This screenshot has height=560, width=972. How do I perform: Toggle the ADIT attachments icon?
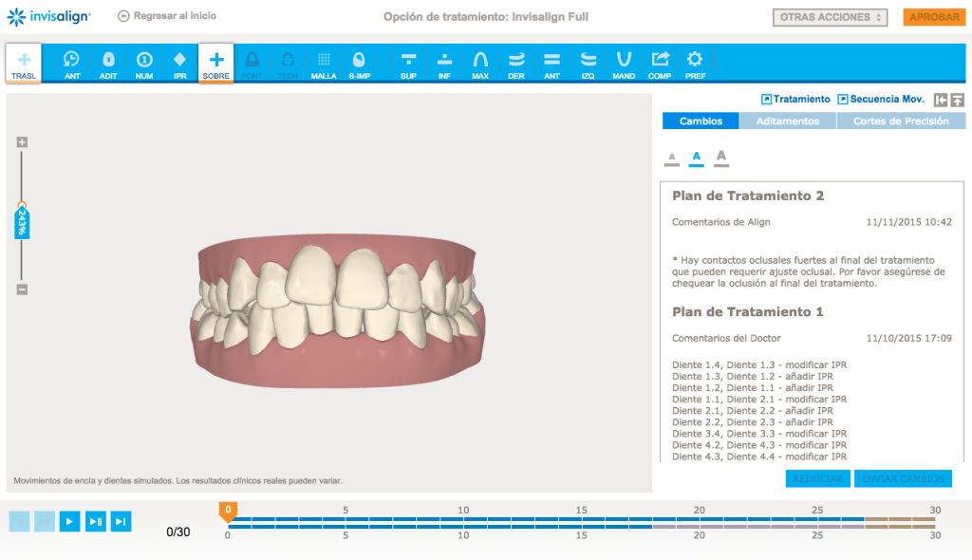point(108,64)
